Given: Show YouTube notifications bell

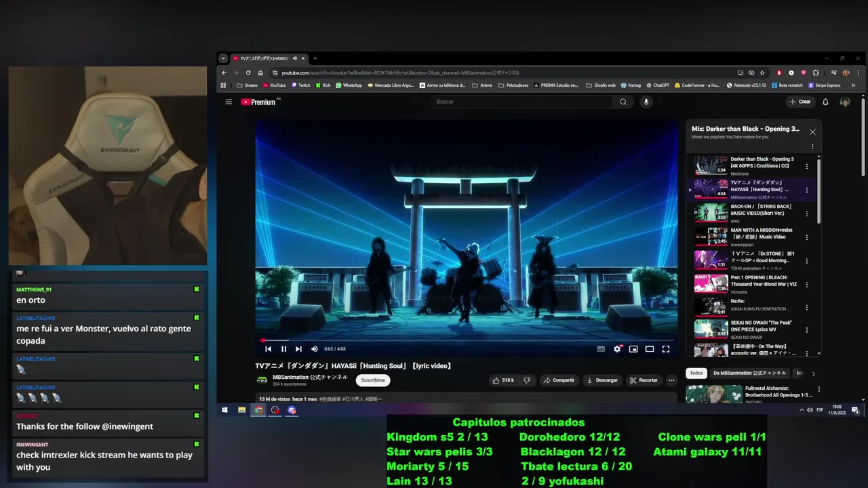Looking at the screenshot, I should pyautogui.click(x=825, y=102).
